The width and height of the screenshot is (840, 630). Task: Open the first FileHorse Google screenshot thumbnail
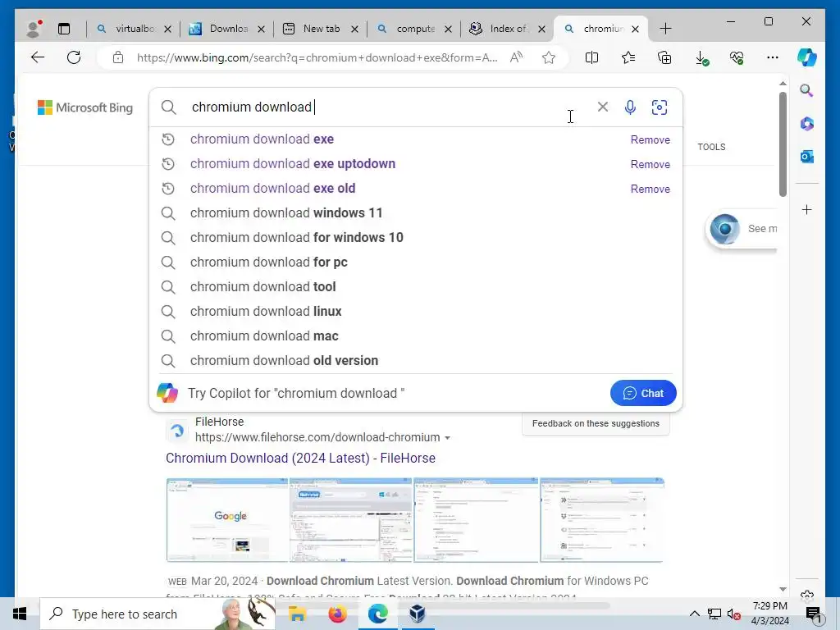pyautogui.click(x=227, y=519)
